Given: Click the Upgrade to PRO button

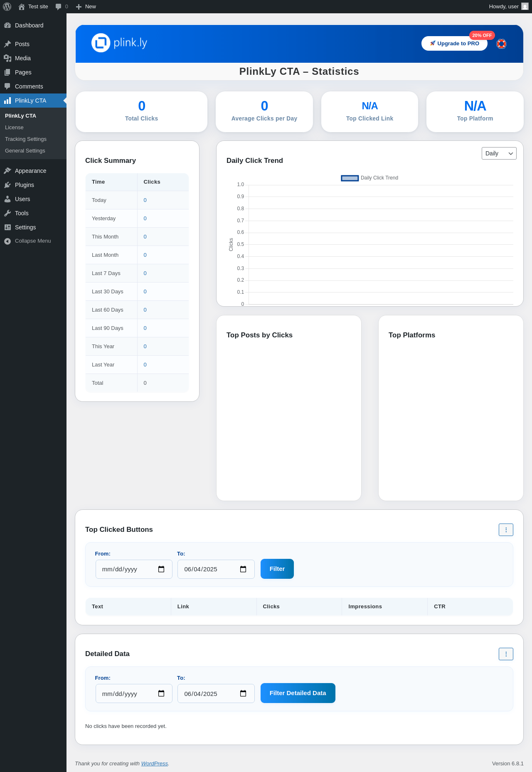Looking at the screenshot, I should point(454,44).
